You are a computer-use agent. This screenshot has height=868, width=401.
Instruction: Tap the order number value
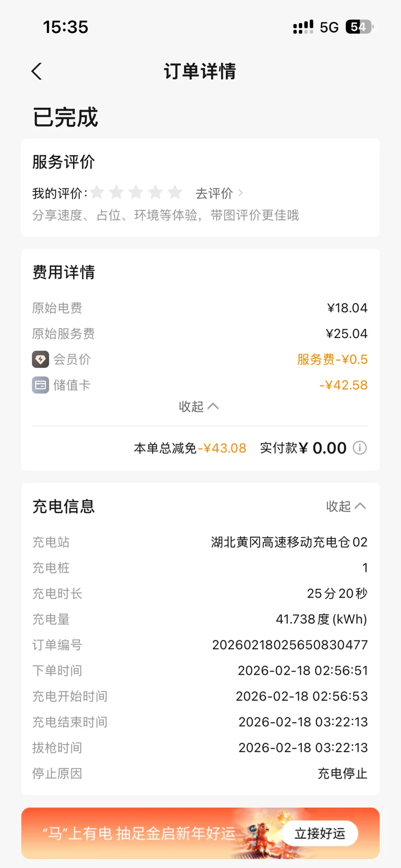point(290,645)
